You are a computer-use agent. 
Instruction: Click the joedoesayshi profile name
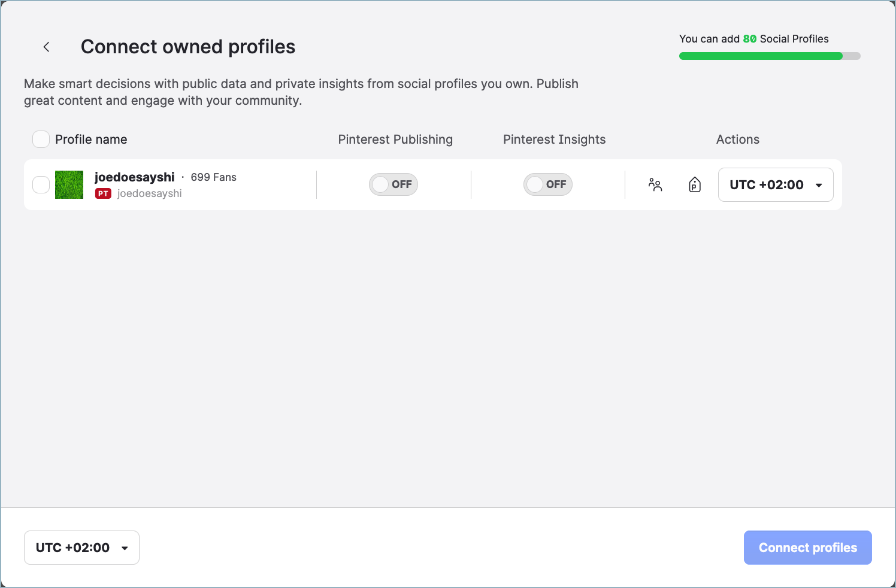(x=134, y=177)
